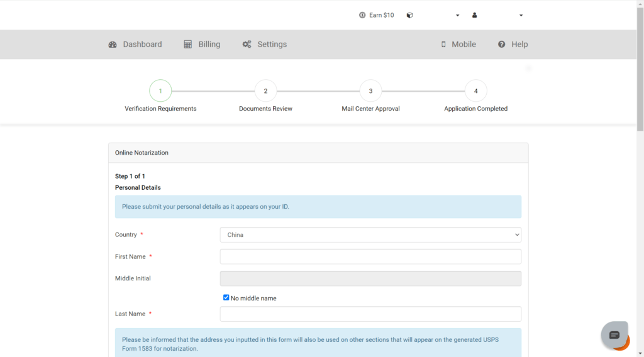Click the Mail Center Approval label

coord(370,109)
